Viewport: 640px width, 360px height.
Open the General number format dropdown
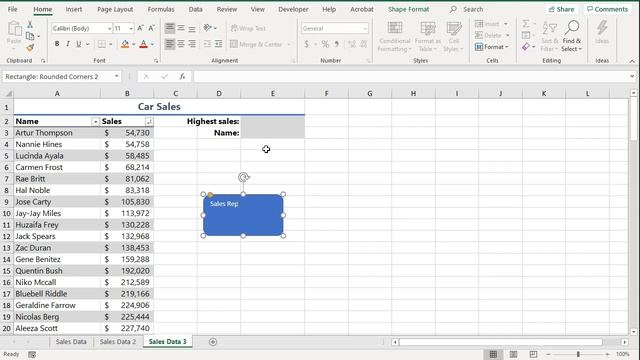[x=365, y=29]
